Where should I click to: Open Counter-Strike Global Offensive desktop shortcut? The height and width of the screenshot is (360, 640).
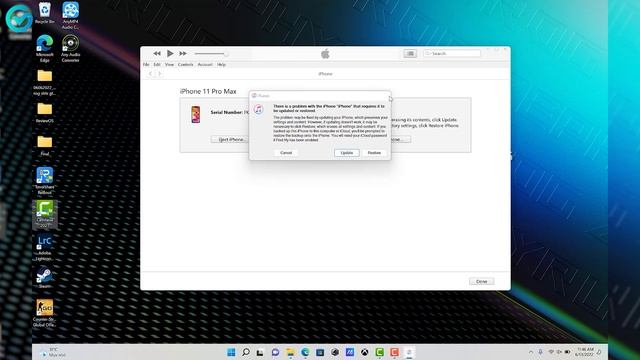click(x=44, y=313)
